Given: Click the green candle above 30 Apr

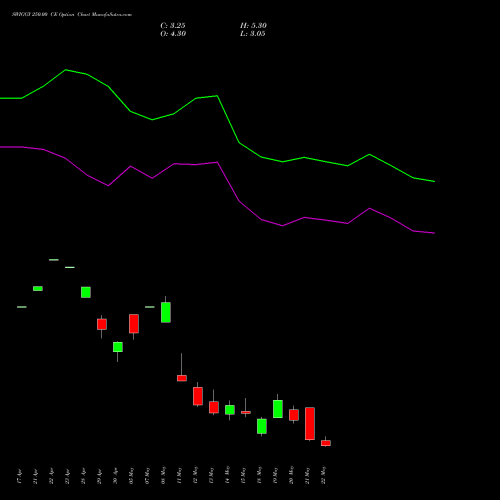Looking at the screenshot, I should pos(118,347).
